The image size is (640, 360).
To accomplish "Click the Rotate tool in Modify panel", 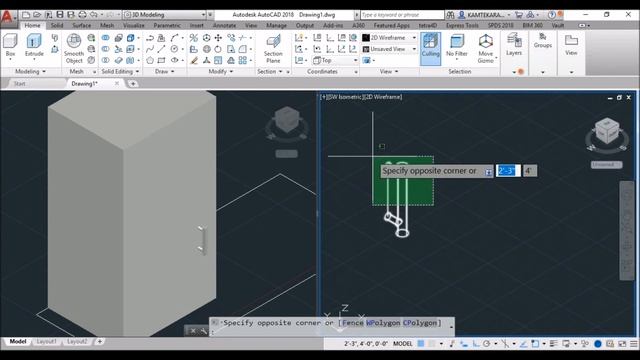I will [218, 49].
